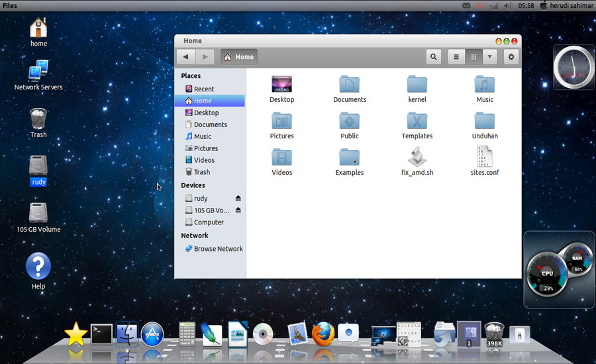Open the Terminal icon in the dock
The image size is (596, 364).
101,334
